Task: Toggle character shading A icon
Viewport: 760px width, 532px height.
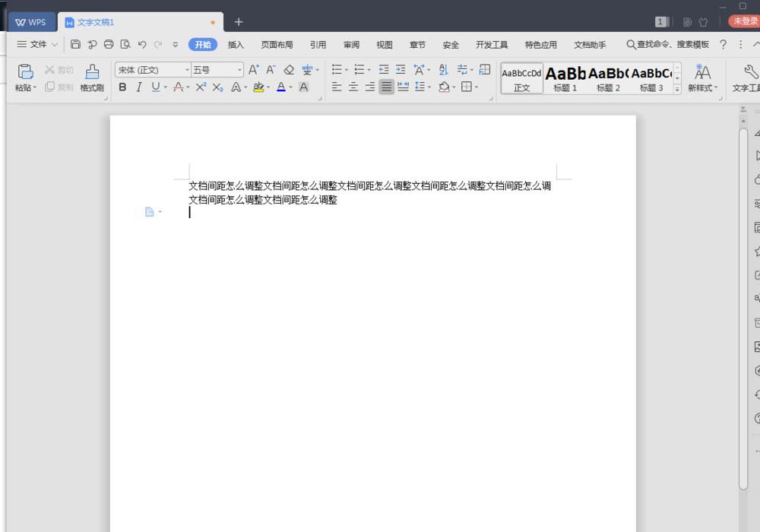Action: [303, 87]
